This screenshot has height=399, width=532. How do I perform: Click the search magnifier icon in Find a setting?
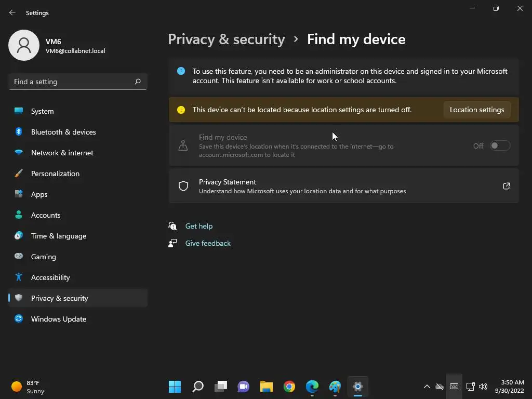point(138,82)
